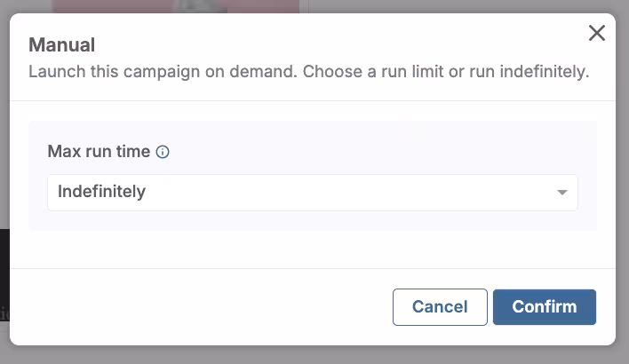Confirm the manual campaign launch
Screen dimensions: 629x364
coord(544,307)
